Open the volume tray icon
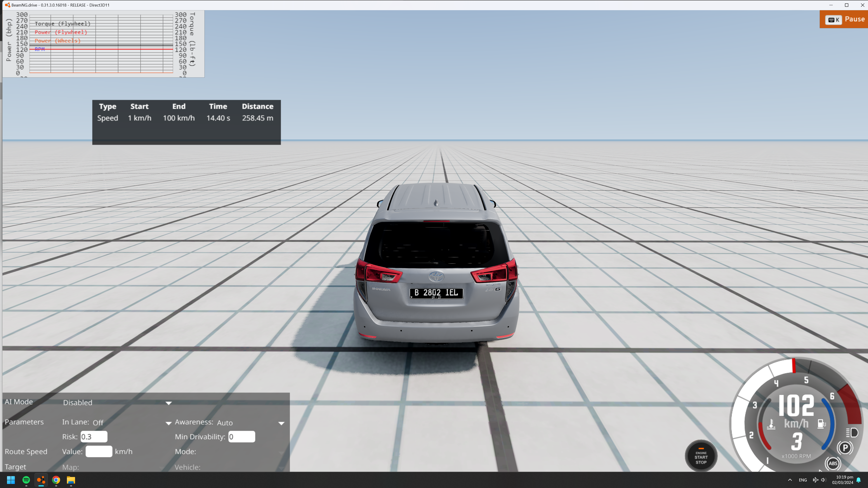The height and width of the screenshot is (488, 868). 823,480
